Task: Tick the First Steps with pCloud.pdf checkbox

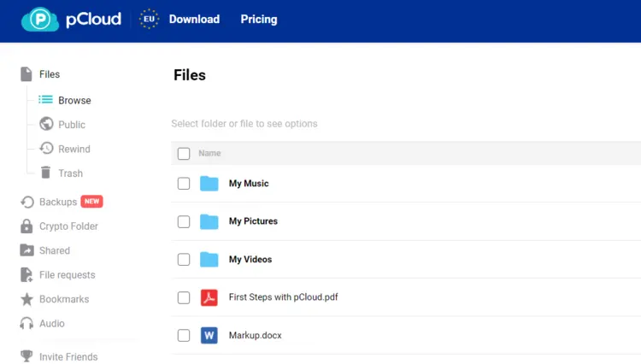Action: [x=184, y=297]
